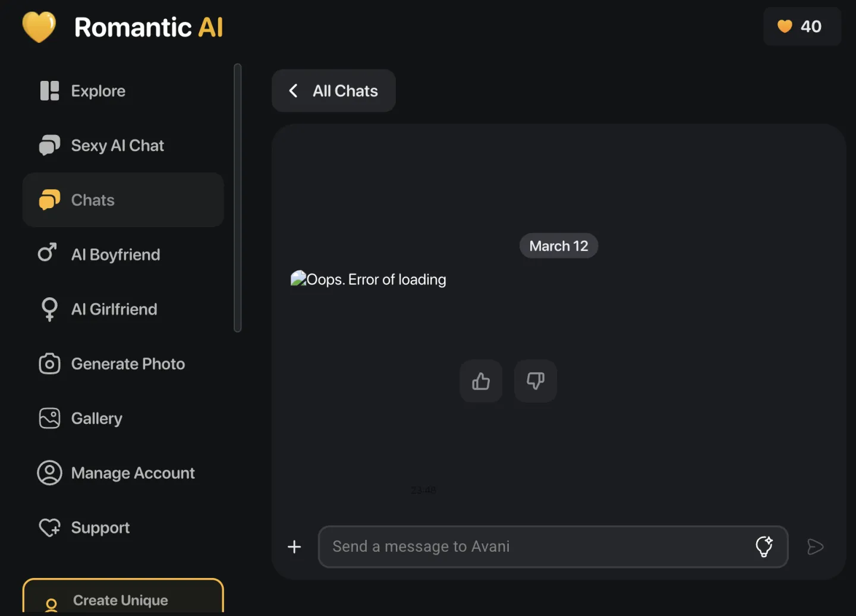Select the AI Boyfriend icon
The image size is (856, 616).
[x=49, y=254]
